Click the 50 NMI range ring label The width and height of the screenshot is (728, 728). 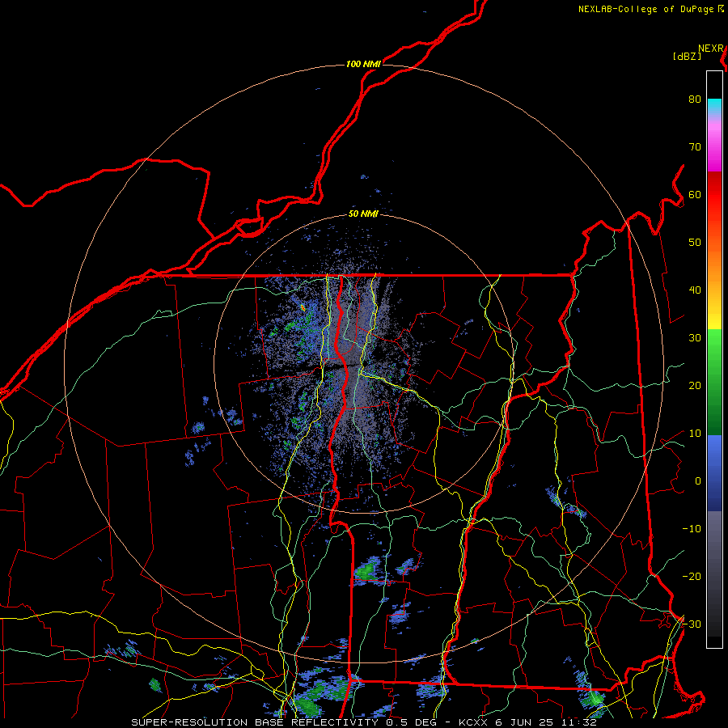coord(363,214)
